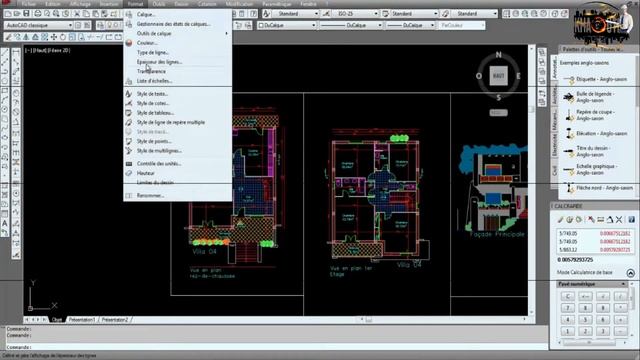Click calculator Intersection of two lines icon

[619, 220]
